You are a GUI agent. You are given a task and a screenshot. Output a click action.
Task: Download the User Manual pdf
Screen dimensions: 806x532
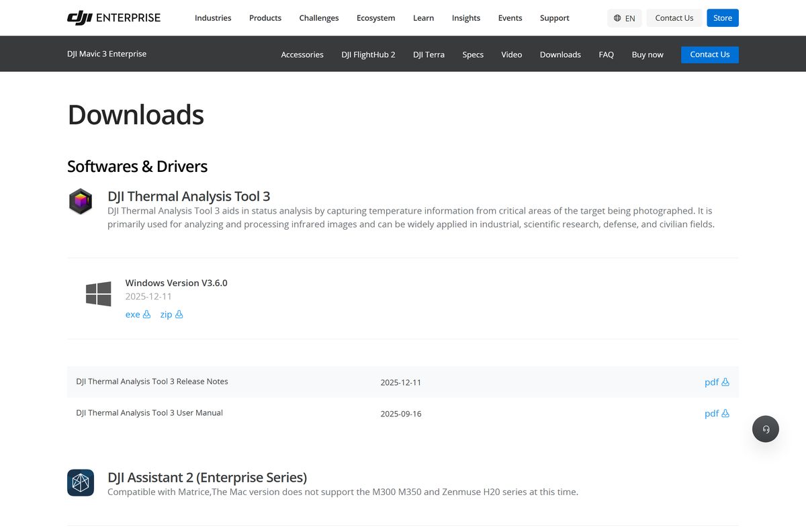(717, 414)
